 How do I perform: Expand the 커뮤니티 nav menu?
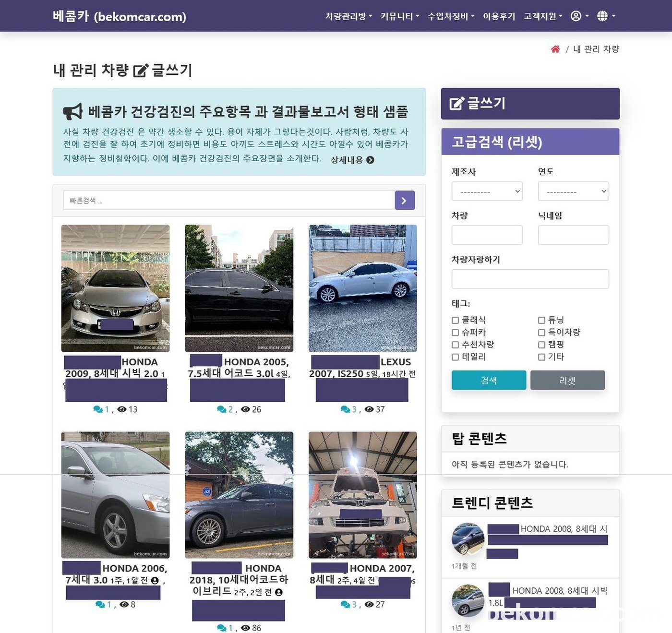(x=400, y=16)
